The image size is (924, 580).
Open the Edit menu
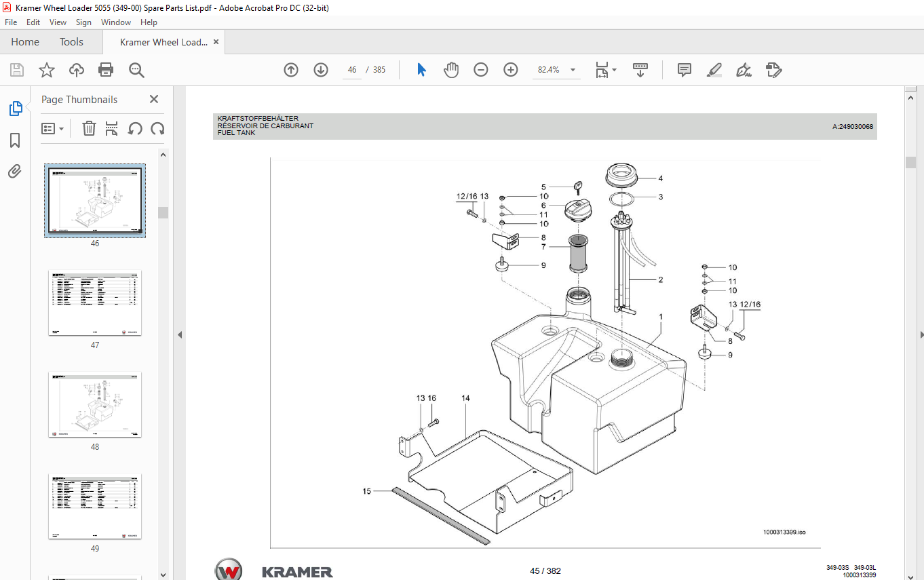[33, 22]
